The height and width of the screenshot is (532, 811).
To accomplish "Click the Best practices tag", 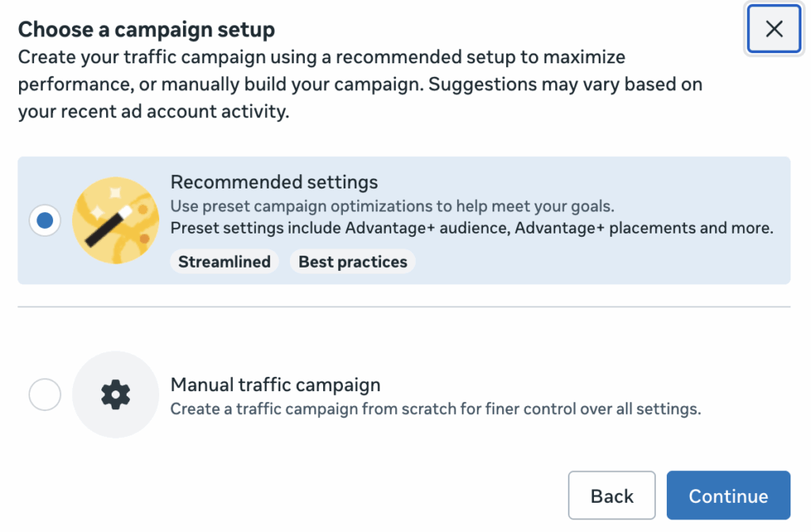I will 352,261.
